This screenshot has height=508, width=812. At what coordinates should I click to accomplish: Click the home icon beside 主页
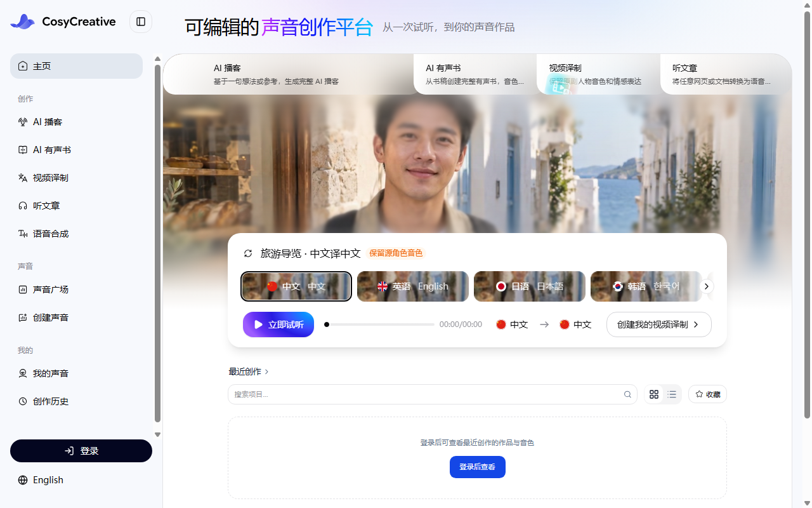click(x=23, y=66)
